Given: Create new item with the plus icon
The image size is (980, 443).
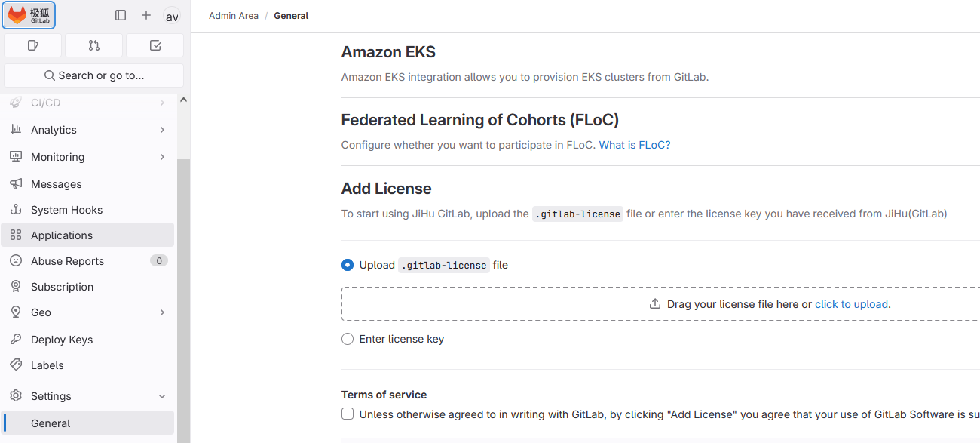Looking at the screenshot, I should [146, 15].
